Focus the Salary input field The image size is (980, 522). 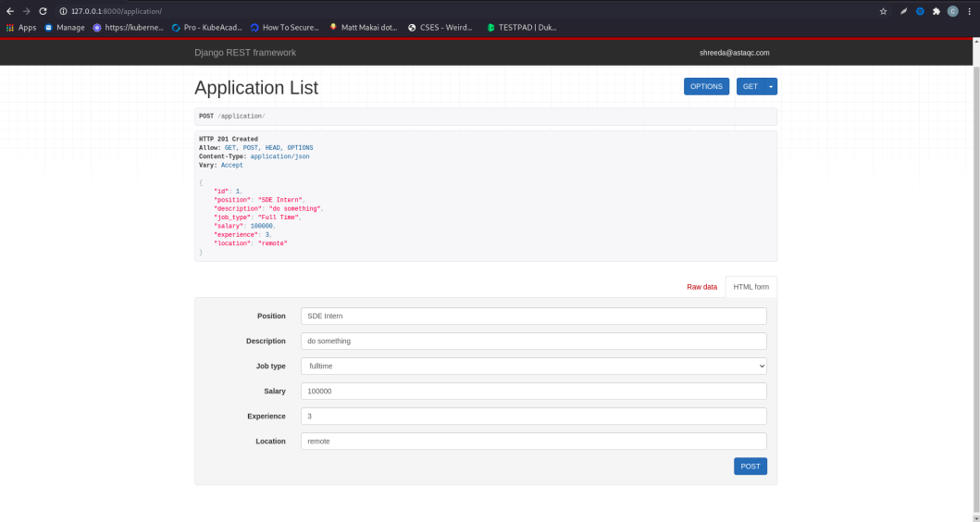[x=534, y=391]
